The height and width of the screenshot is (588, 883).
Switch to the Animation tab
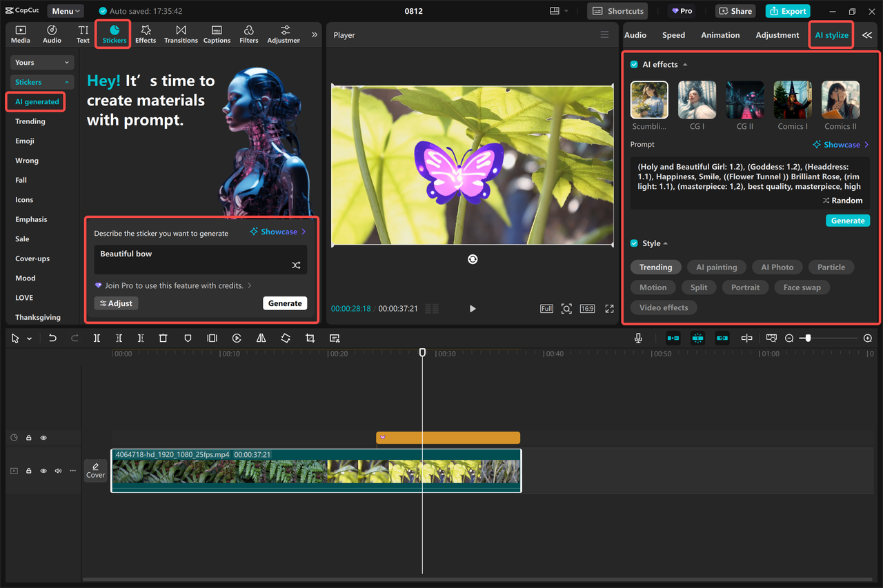pos(720,35)
